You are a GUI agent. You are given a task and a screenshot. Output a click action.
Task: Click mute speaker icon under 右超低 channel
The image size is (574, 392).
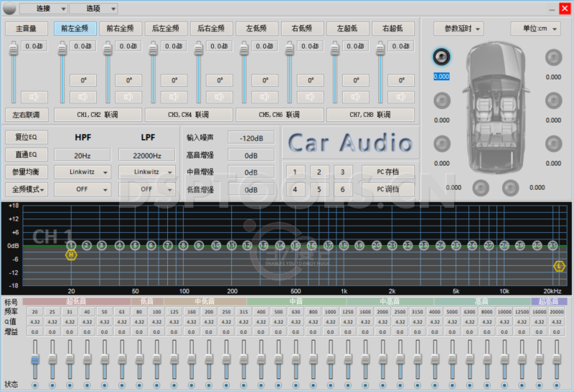tap(400, 97)
